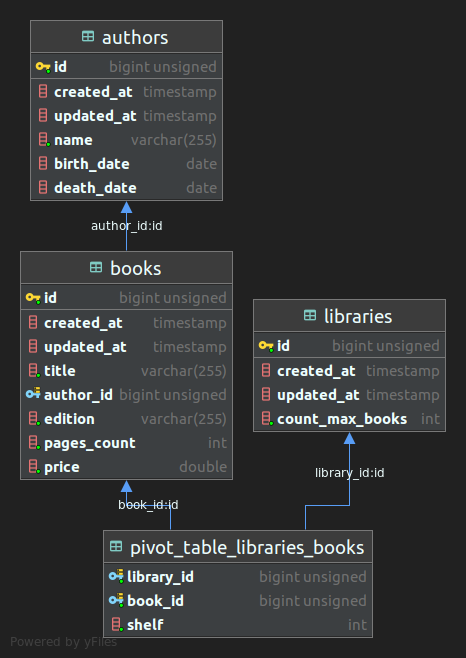This screenshot has width=466, height=658.
Task: Select the library_id:id relationship label
Action: [350, 473]
